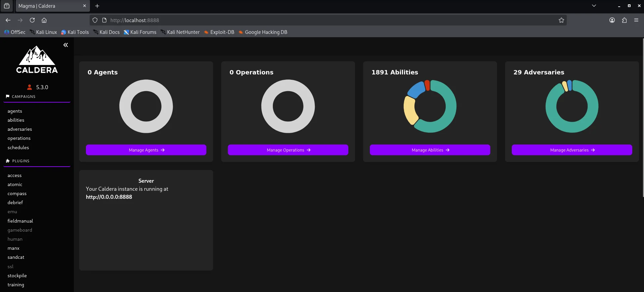The image size is (644, 292).
Task: Click the 1891 Abilities heading
Action: pyautogui.click(x=395, y=72)
